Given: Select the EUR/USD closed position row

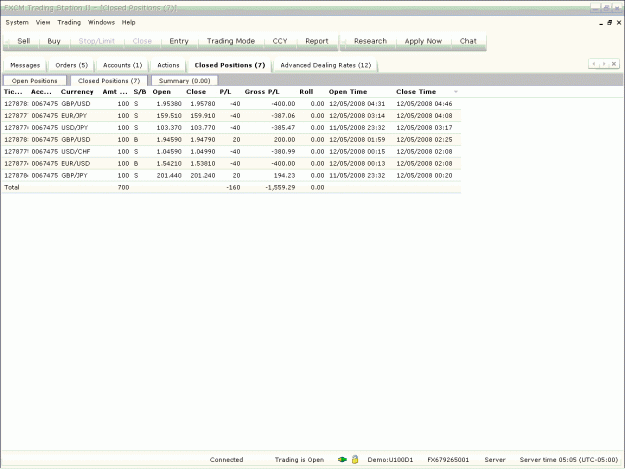Looking at the screenshot, I should (x=232, y=163).
